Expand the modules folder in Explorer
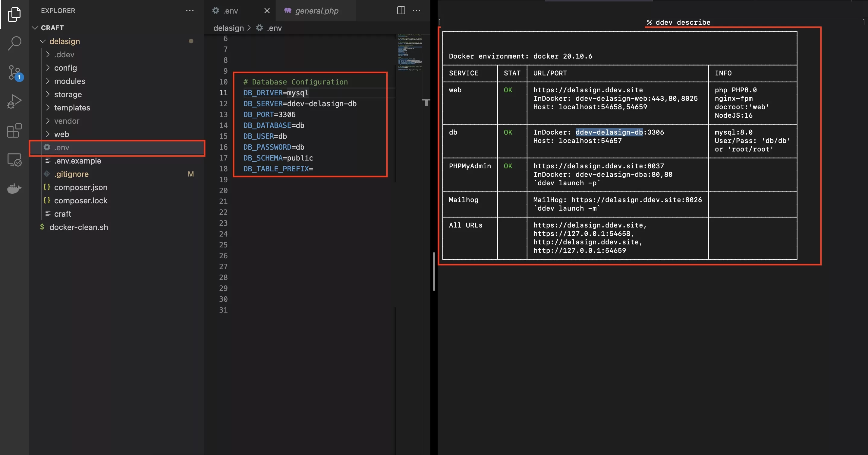868x455 pixels. coord(69,81)
